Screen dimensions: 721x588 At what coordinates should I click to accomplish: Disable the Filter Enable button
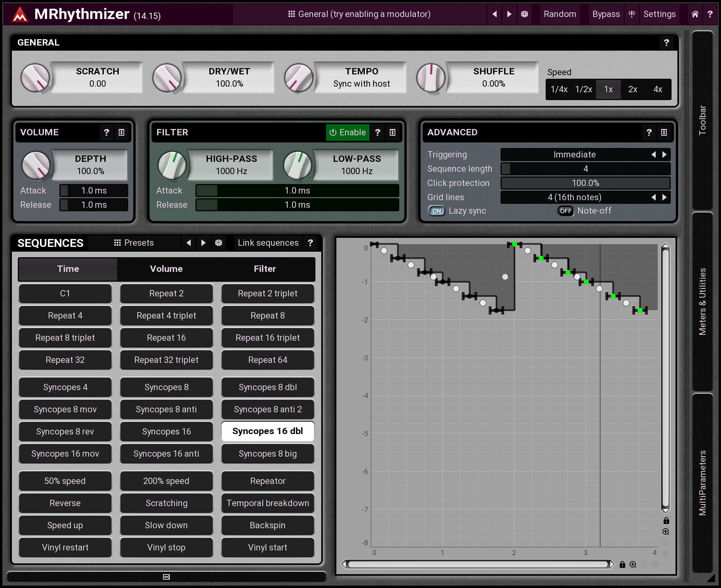347,133
